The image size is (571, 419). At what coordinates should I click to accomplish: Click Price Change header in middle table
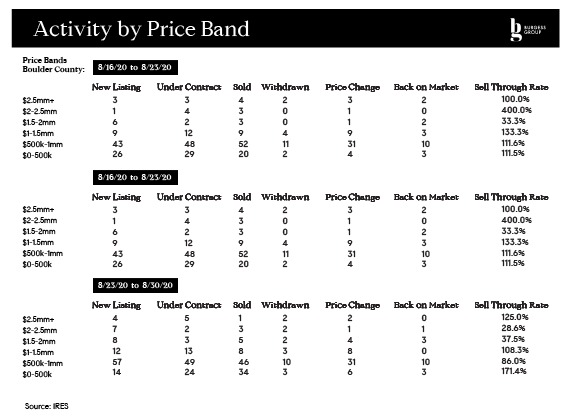coord(352,197)
